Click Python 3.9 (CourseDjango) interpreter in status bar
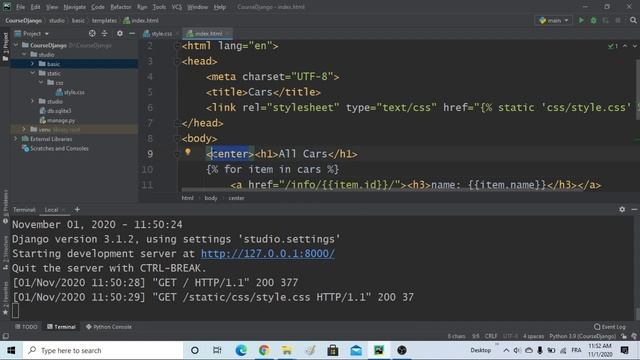Viewport: 640px width, 360px height. click(x=582, y=336)
